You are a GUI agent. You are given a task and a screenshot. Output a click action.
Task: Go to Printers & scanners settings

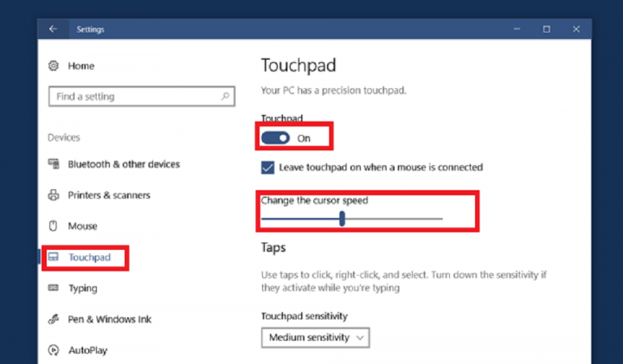tap(109, 195)
